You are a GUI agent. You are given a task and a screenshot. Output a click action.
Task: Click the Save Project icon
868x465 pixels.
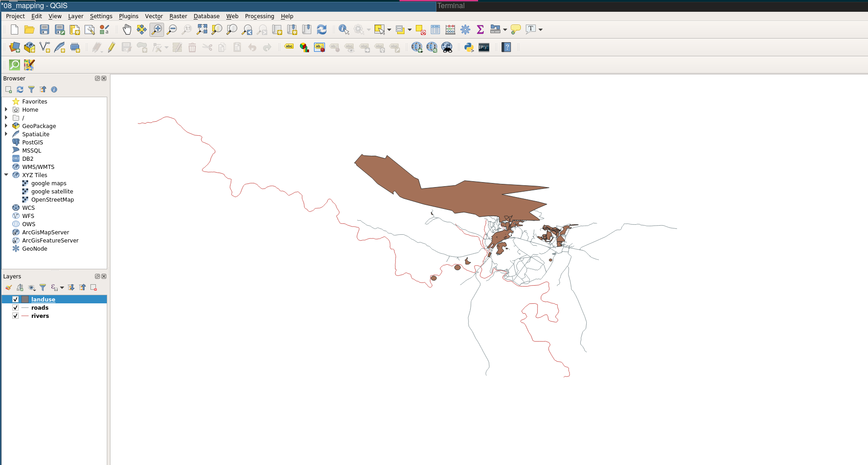pos(45,30)
